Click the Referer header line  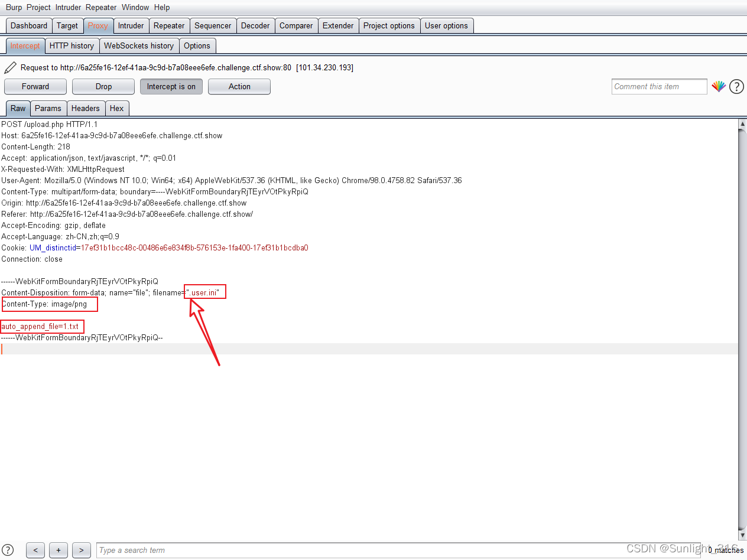(127, 214)
